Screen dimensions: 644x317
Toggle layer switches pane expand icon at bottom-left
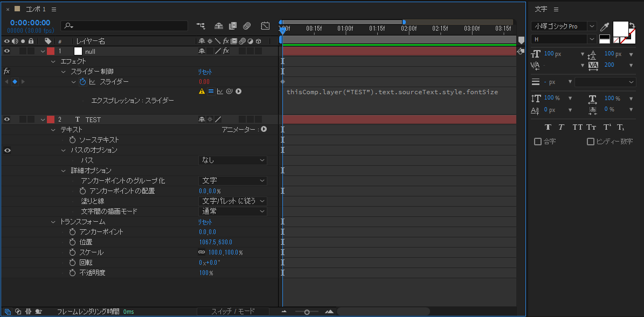tap(8, 311)
